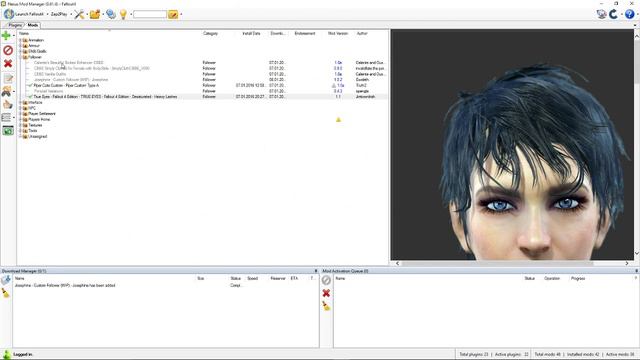
Task: Click the green export icon in sidebar
Action: [8, 131]
